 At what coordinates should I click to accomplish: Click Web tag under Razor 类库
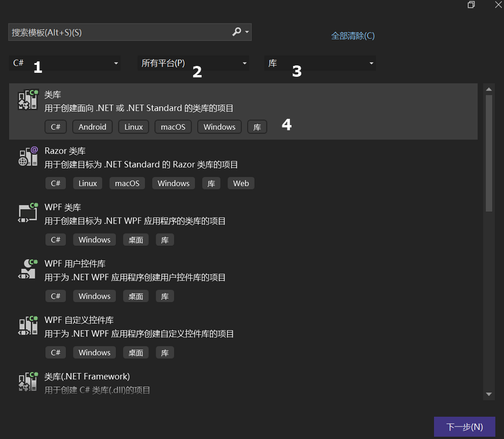[x=241, y=183]
